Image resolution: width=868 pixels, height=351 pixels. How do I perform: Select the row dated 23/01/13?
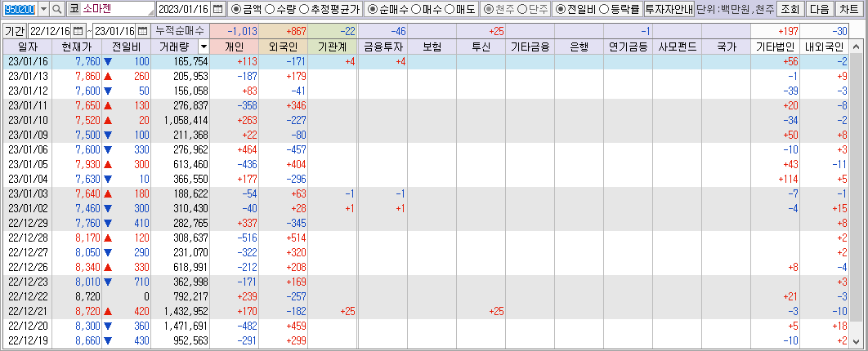(427, 76)
